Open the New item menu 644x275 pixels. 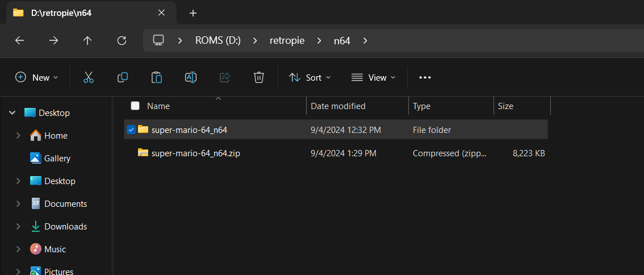[x=37, y=77]
